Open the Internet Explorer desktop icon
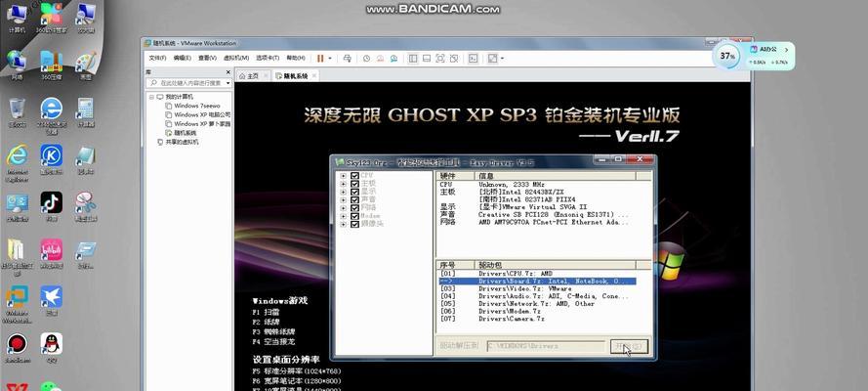 (18, 163)
